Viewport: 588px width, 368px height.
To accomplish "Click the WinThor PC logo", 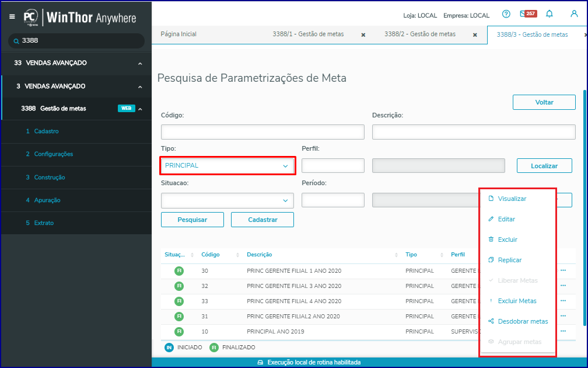I will click(31, 18).
